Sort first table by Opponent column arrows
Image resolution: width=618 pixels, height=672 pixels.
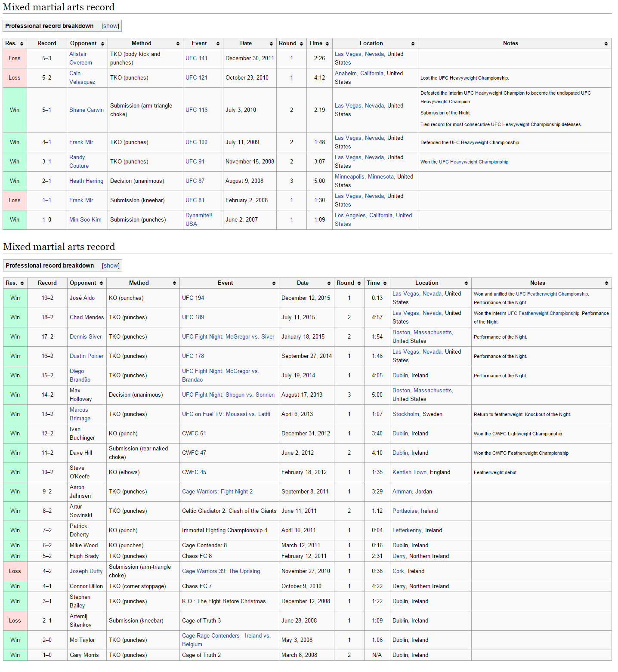102,44
